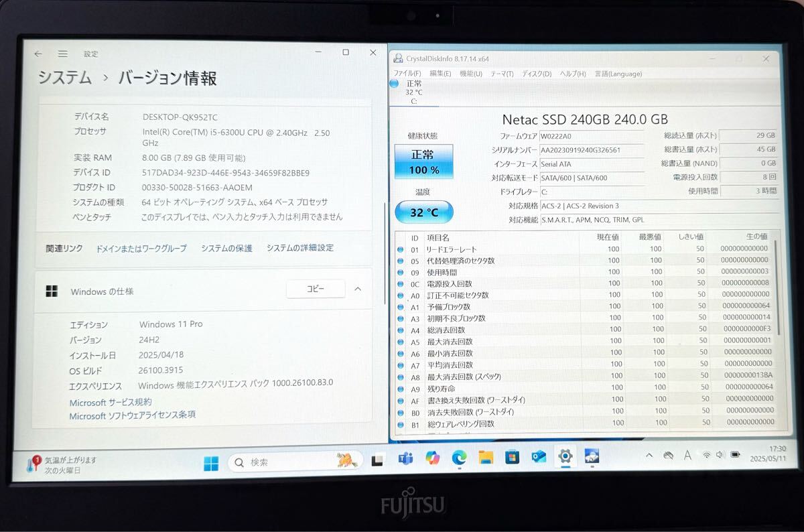Select the C: drive status circle icon
The height and width of the screenshot is (532, 804).
pos(394,84)
